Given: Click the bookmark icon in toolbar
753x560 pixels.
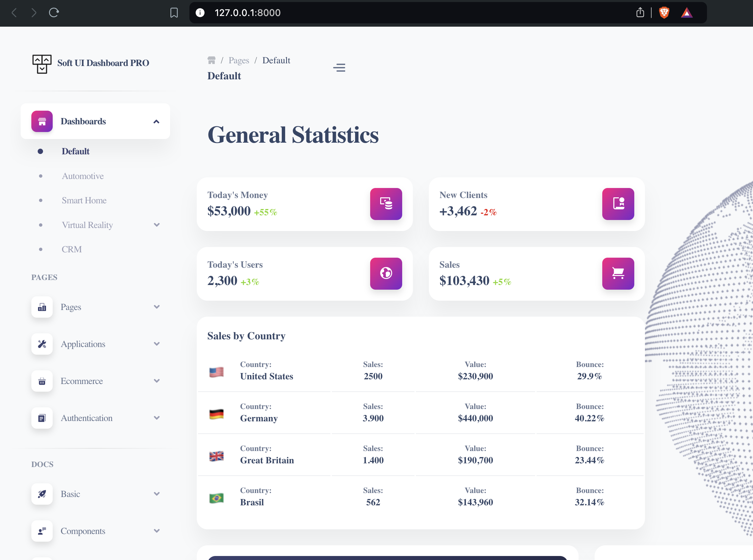Looking at the screenshot, I should coord(174,13).
